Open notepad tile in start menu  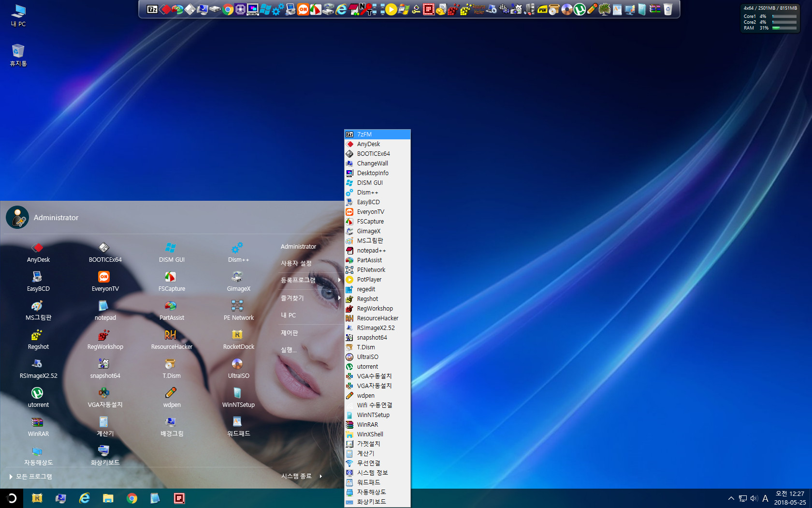pyautogui.click(x=105, y=311)
